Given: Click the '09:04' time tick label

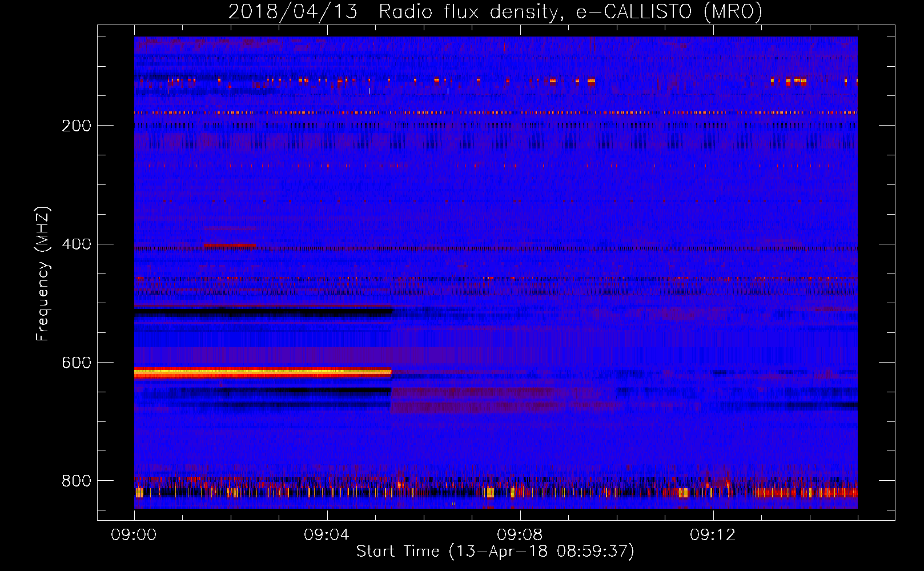Looking at the screenshot, I should click(327, 535).
